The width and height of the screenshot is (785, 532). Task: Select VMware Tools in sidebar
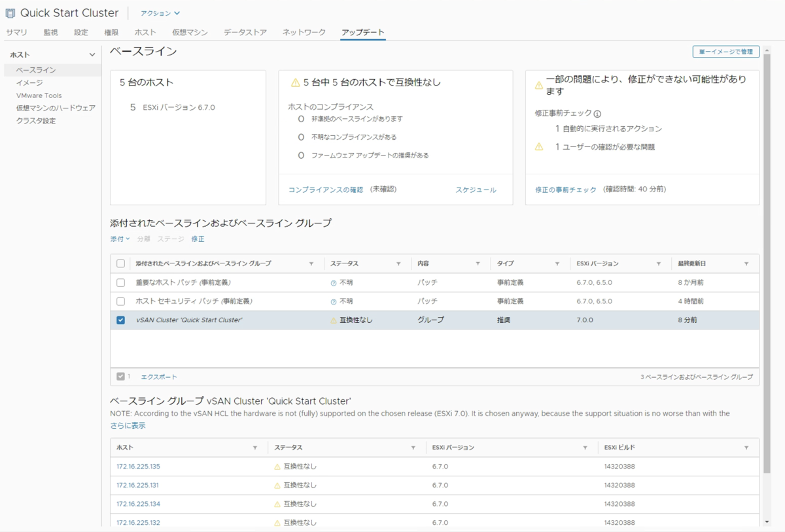[39, 95]
